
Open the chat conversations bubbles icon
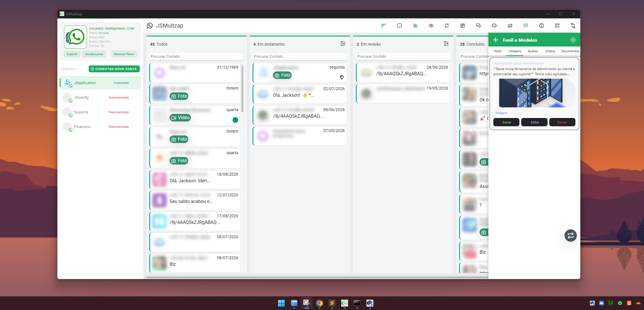[x=478, y=26]
